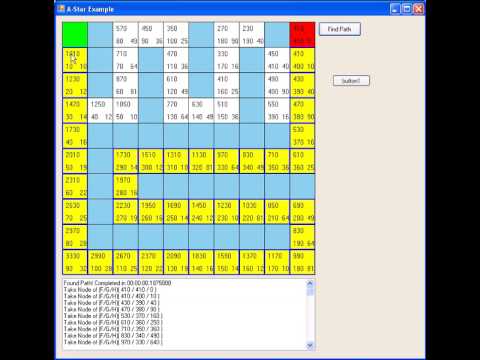The image size is (480, 360).
Task: Click the yellow cell showing 1130
Action: 201,161
